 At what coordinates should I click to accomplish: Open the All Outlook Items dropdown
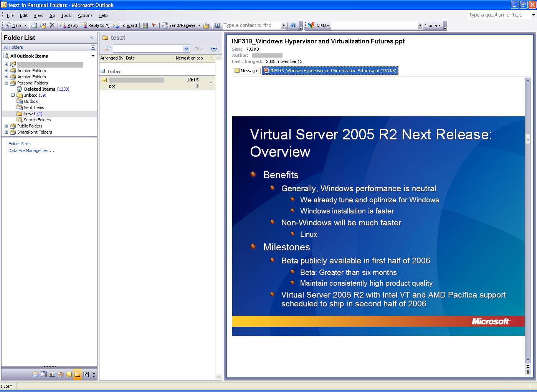click(93, 56)
